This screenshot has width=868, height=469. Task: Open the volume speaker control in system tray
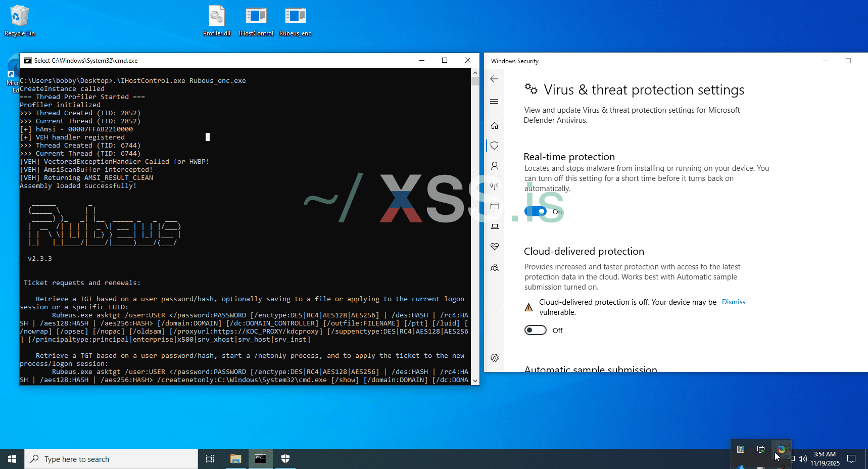click(803, 459)
